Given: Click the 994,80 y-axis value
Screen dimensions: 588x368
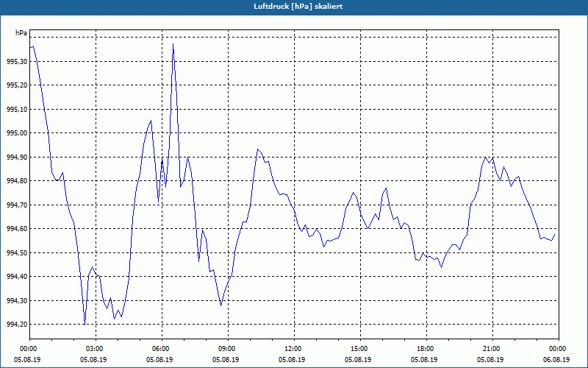Looking at the screenshot, I should (17, 181).
